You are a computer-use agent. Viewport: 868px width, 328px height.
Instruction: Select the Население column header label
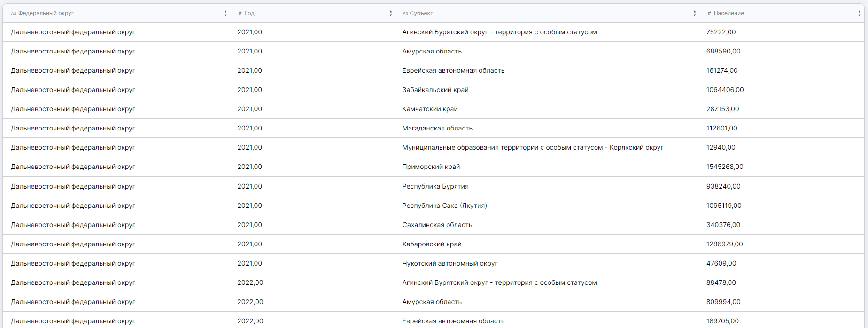click(728, 13)
